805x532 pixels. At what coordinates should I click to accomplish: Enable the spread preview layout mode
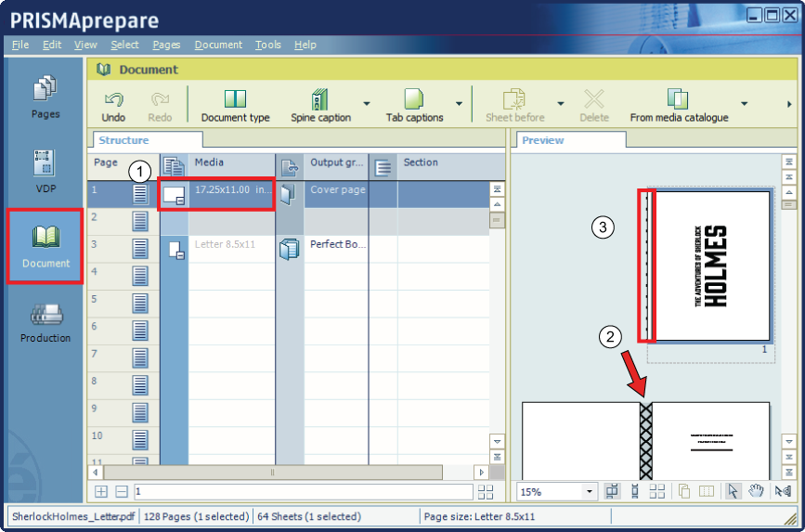coord(612,491)
